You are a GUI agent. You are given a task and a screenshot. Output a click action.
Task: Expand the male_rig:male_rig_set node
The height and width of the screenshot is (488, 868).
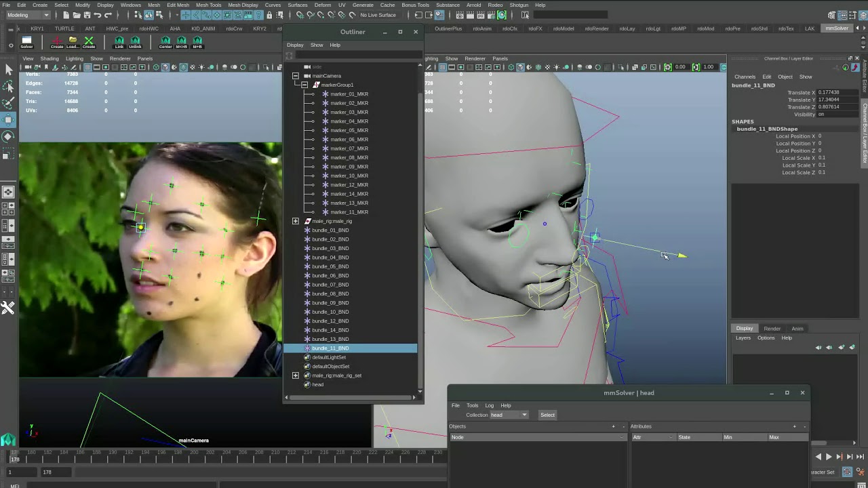tap(296, 375)
